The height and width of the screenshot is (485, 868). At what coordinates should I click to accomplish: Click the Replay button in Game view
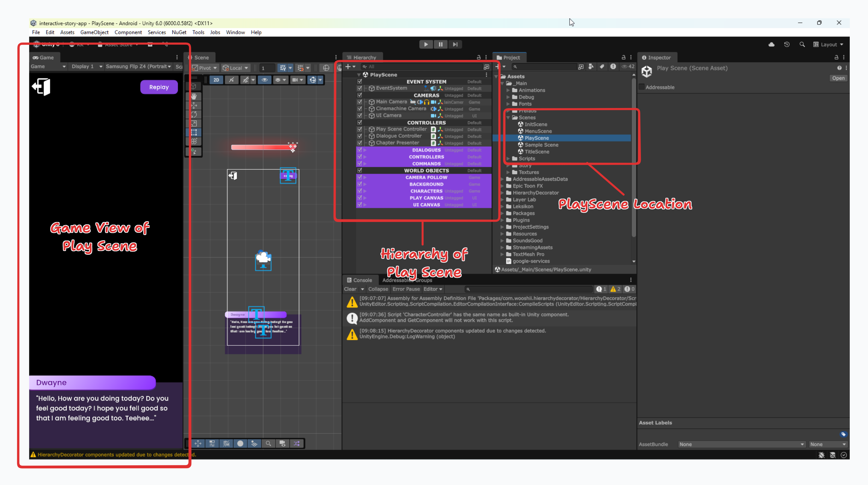159,87
